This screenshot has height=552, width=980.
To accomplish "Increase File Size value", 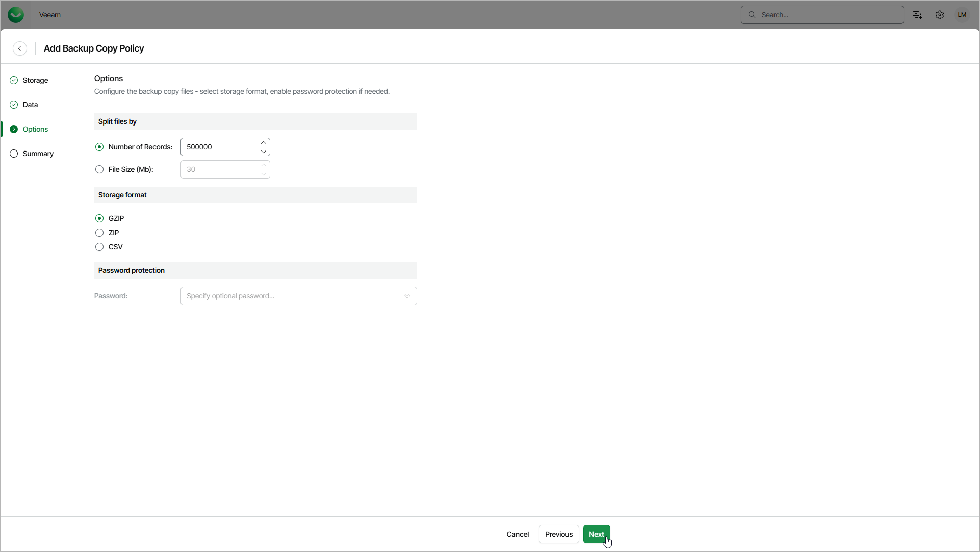I will [x=264, y=165].
